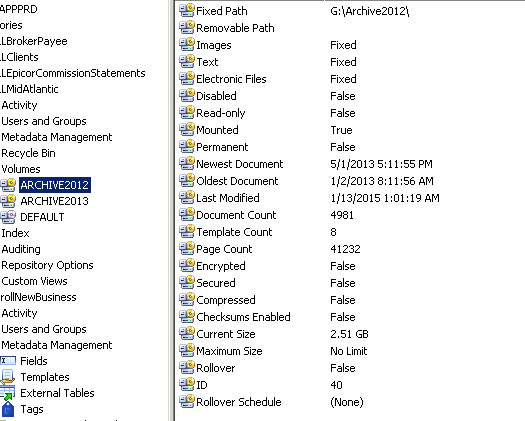Open the ARCHIVE2013 volume

pyautogui.click(x=54, y=201)
